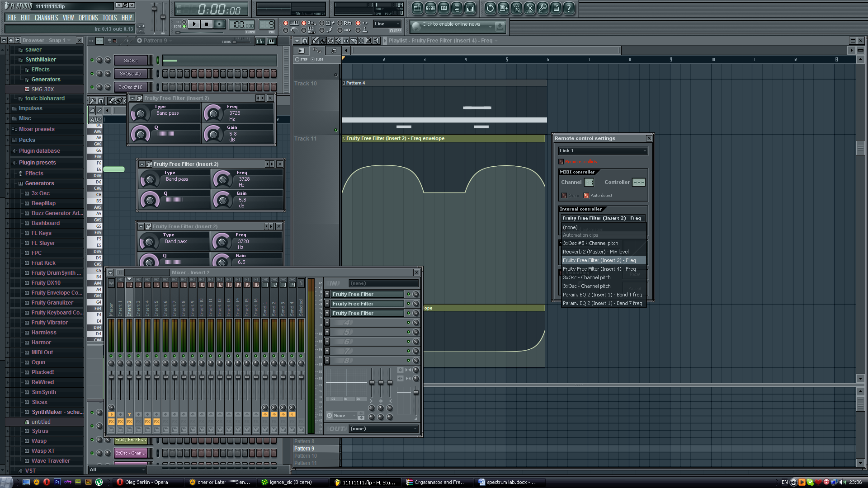Image resolution: width=868 pixels, height=488 pixels.
Task: Click the Stop transport button
Action: click(x=207, y=24)
